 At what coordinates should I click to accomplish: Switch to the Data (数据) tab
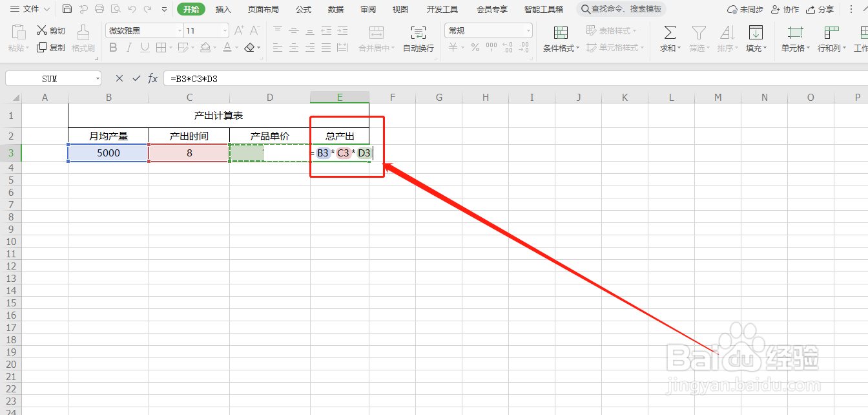click(x=336, y=9)
